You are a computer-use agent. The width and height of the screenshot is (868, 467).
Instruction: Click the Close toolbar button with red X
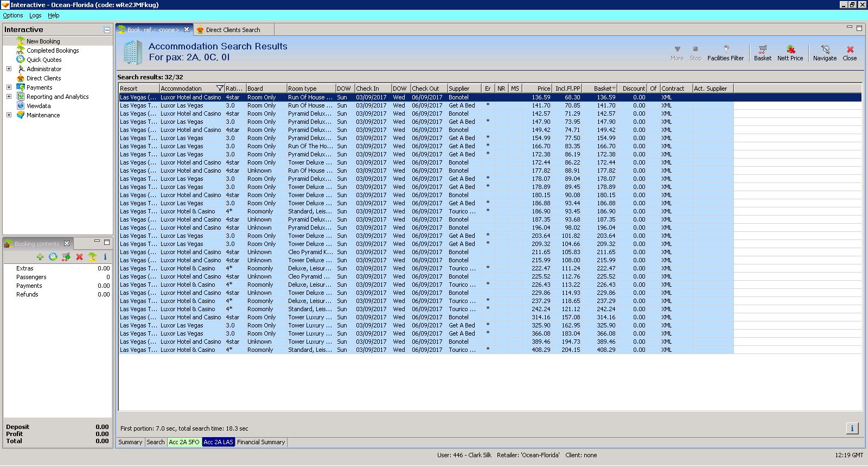(850, 53)
